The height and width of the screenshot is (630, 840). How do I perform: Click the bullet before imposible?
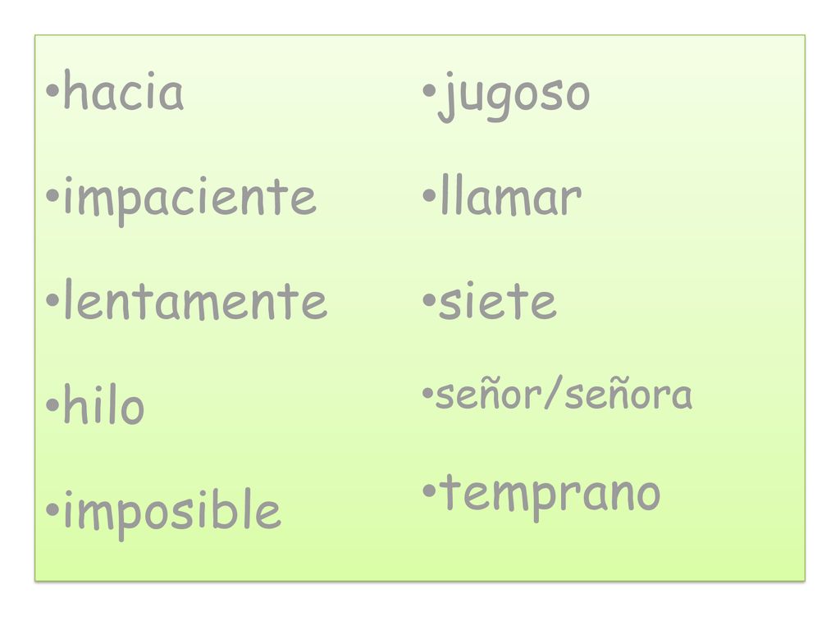pos(52,509)
